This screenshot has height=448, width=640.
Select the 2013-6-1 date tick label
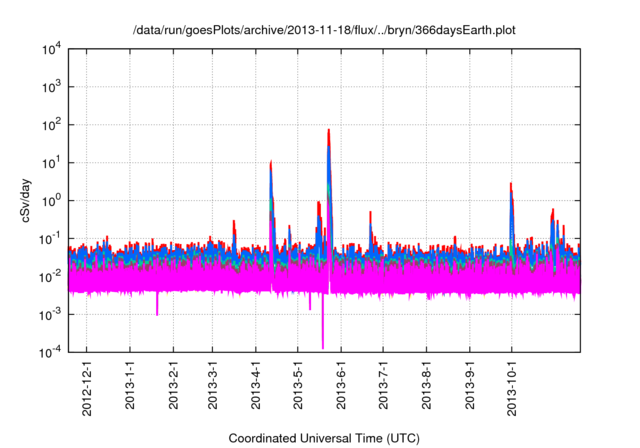coord(340,386)
